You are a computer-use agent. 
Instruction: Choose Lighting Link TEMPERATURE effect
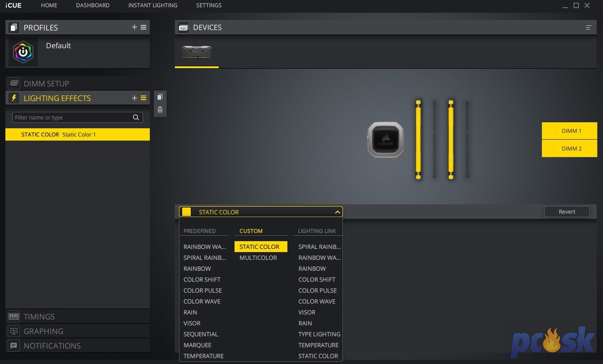point(318,345)
